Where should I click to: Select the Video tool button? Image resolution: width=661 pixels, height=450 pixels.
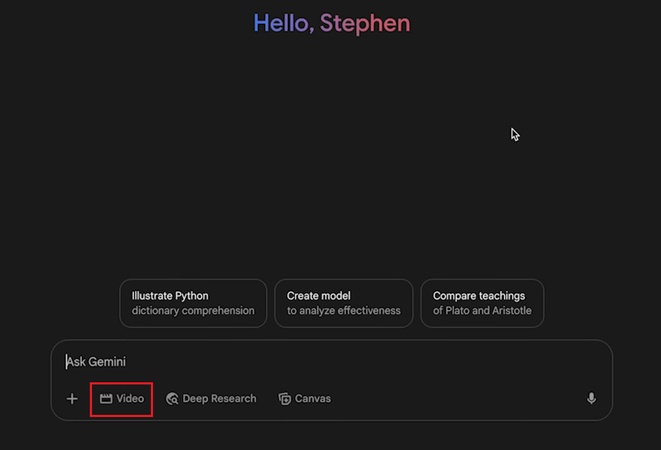(x=121, y=399)
